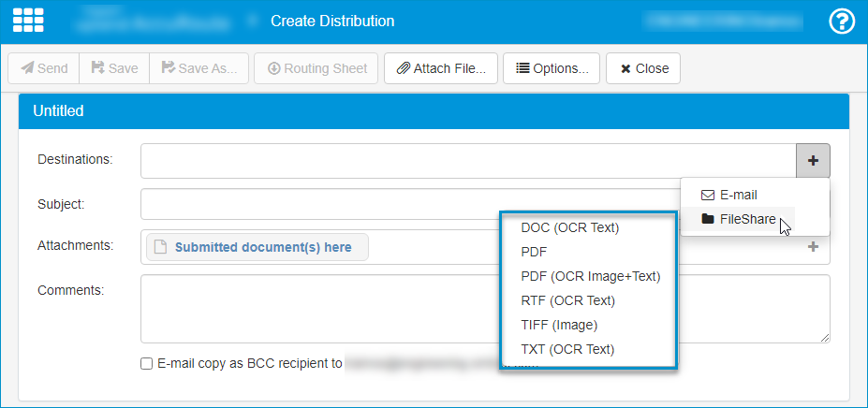Screen dimensions: 868x408
Task: Click the Comments resize grip corner
Action: tap(825, 338)
